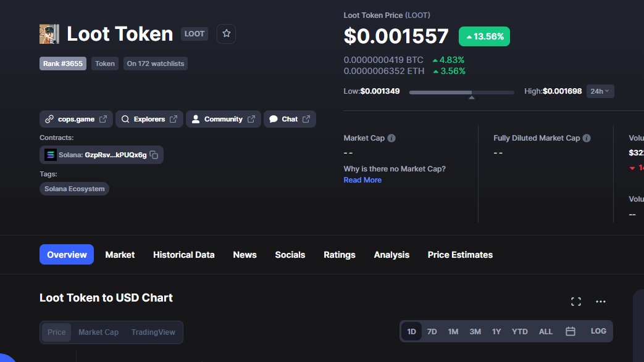Screen dimensions: 644x362
Task: Open the Solana Ecosystem tag
Action: pyautogui.click(x=74, y=189)
